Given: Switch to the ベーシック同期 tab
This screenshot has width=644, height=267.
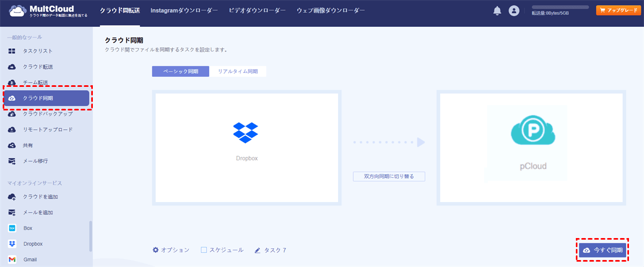Looking at the screenshot, I should (x=180, y=71).
